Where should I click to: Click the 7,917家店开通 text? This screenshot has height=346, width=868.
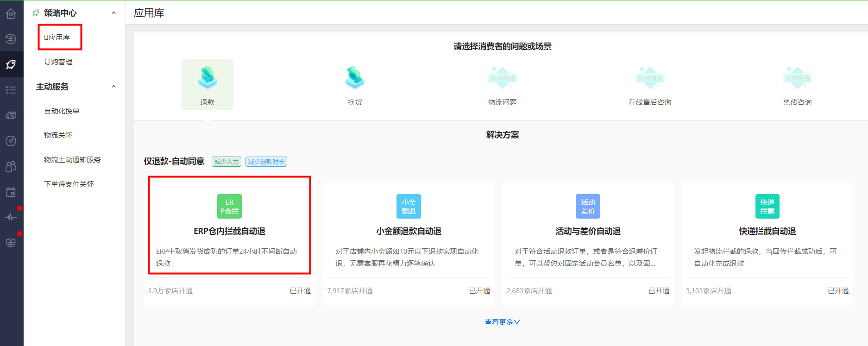pos(350,290)
